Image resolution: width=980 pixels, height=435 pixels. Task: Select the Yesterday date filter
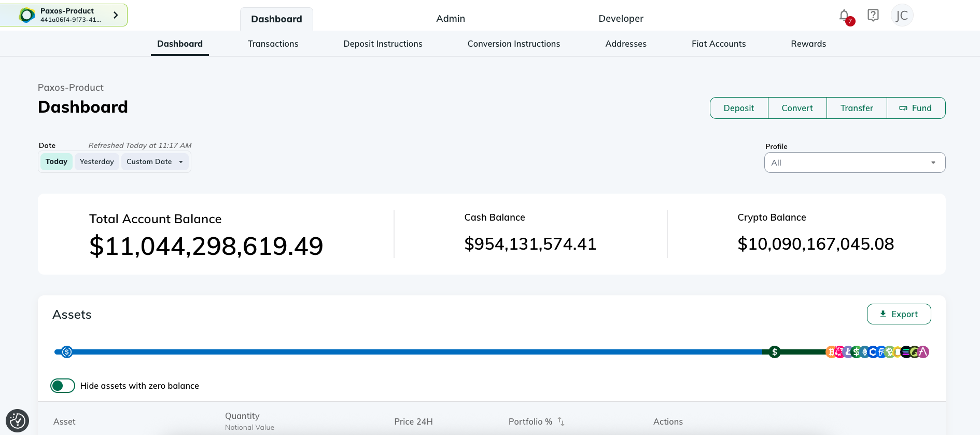click(x=97, y=161)
